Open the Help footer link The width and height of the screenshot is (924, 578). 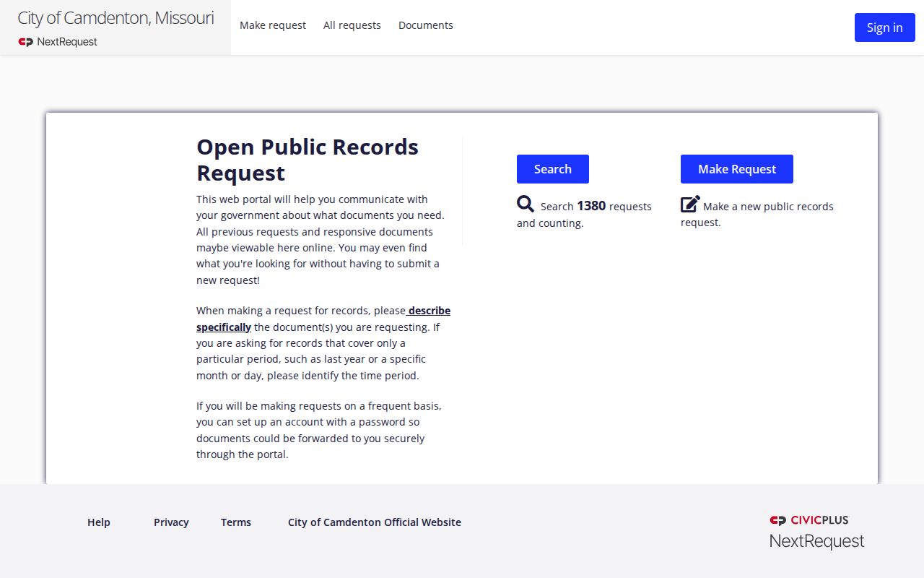coord(99,522)
